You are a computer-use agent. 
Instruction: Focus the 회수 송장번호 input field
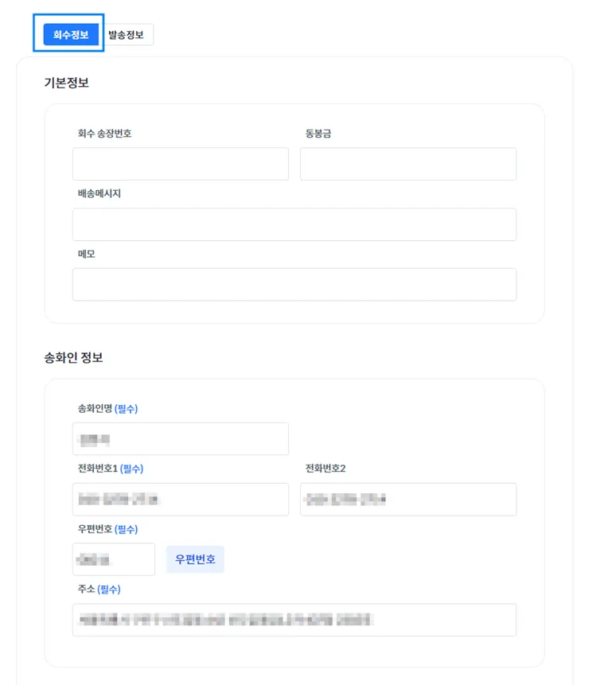(181, 164)
